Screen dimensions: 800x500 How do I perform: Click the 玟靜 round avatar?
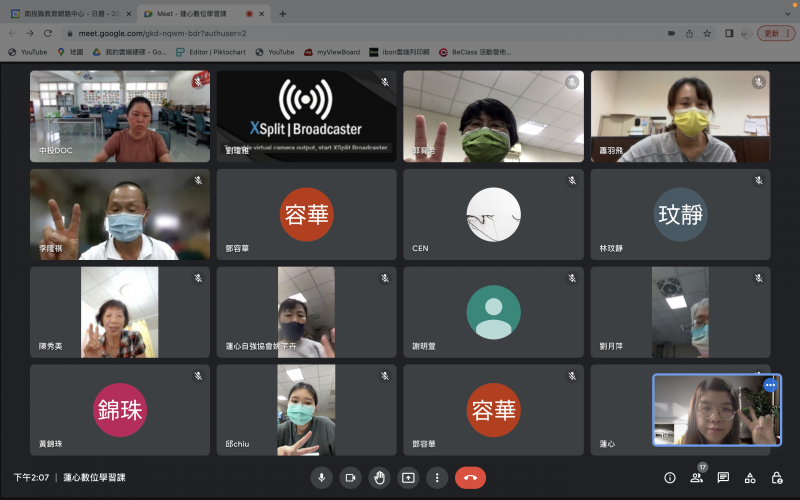(x=680, y=214)
